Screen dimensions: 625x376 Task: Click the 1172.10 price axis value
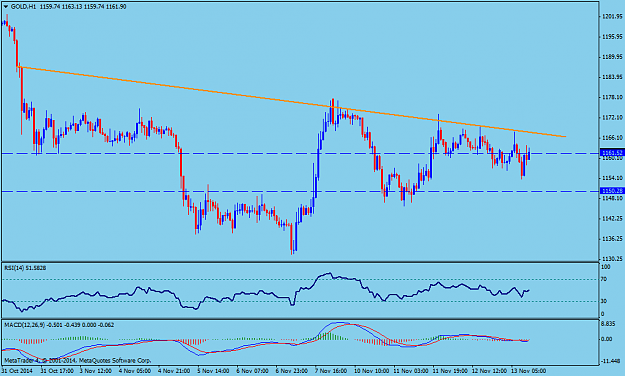[612, 117]
